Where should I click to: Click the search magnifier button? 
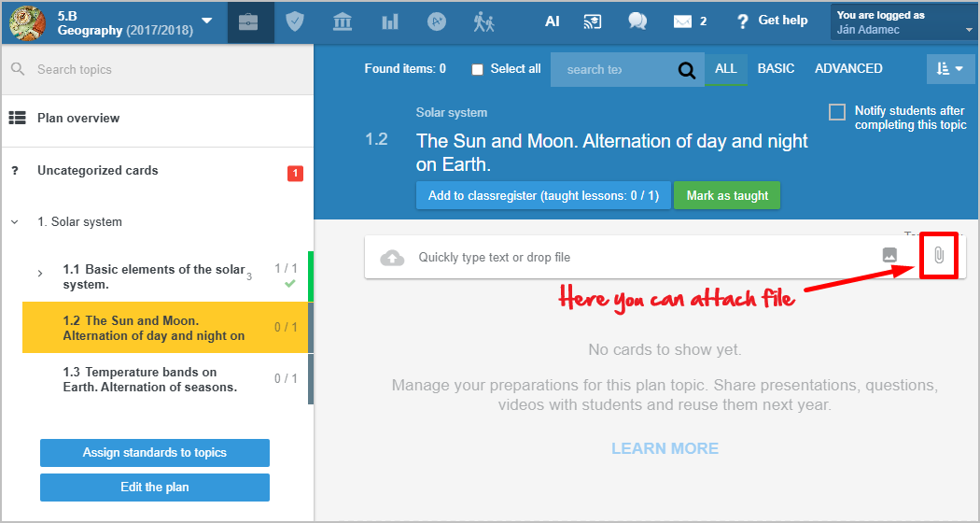tap(687, 69)
